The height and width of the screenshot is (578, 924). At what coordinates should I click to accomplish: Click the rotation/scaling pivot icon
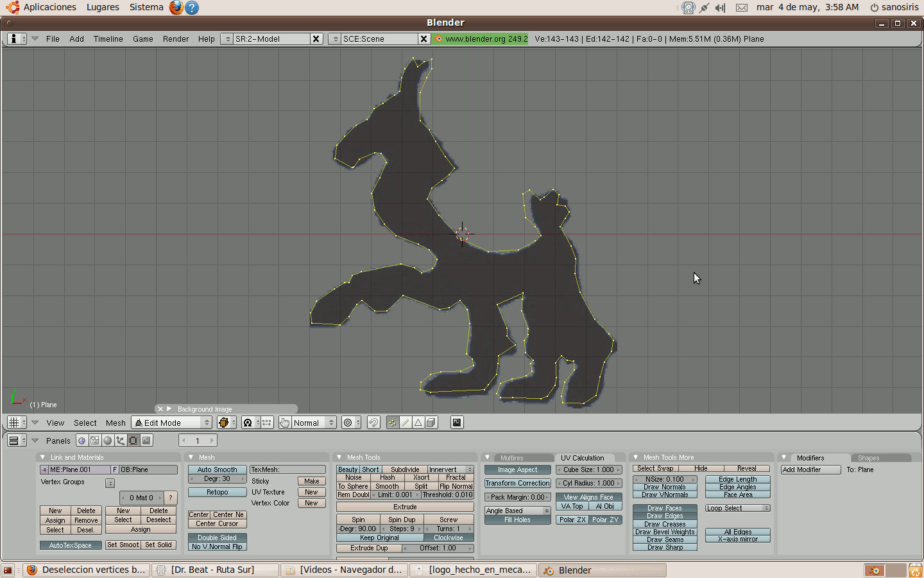click(250, 423)
